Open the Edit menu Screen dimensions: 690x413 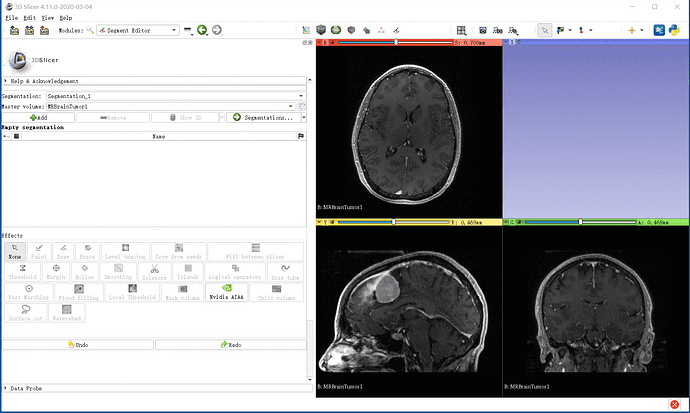(x=29, y=18)
